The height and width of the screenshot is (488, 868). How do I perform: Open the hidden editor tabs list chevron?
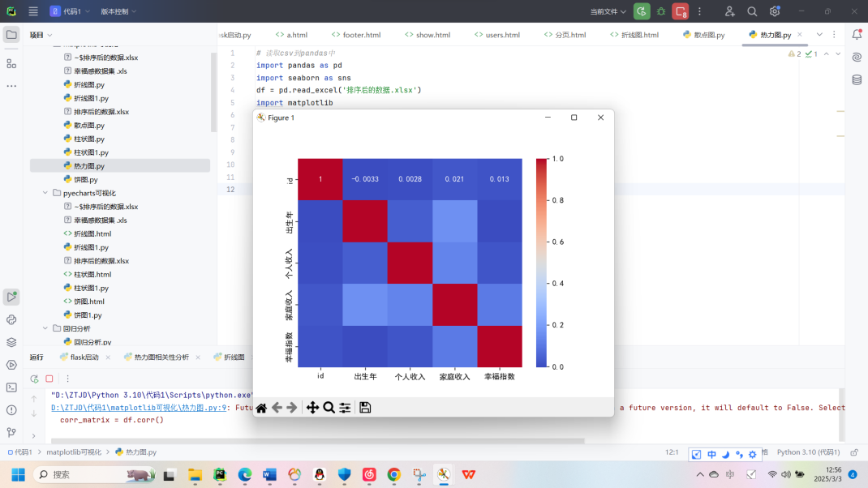(x=819, y=34)
